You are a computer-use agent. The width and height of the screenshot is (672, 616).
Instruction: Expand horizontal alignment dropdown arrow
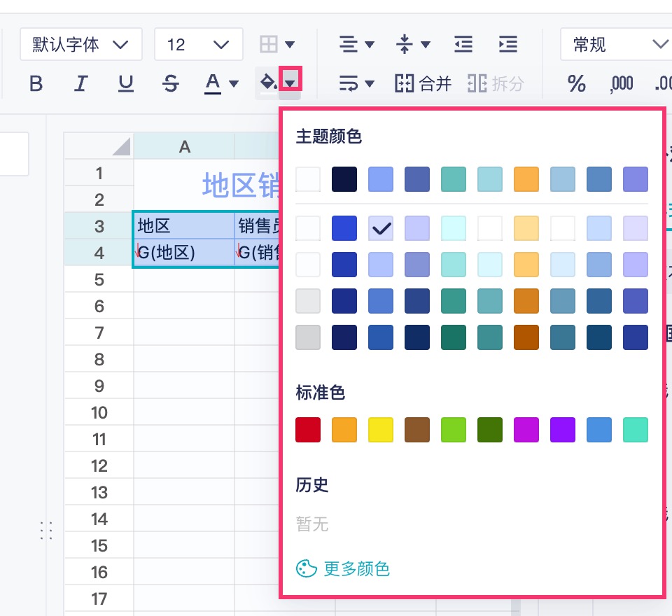click(x=370, y=45)
